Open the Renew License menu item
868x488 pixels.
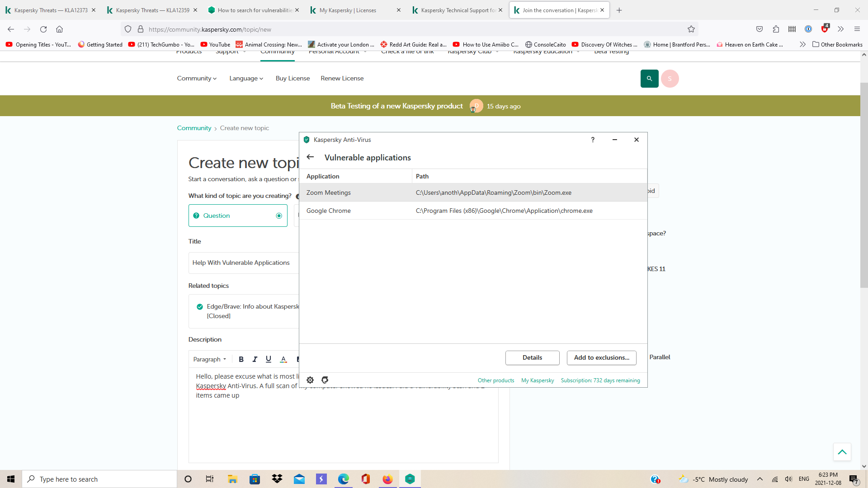click(342, 79)
